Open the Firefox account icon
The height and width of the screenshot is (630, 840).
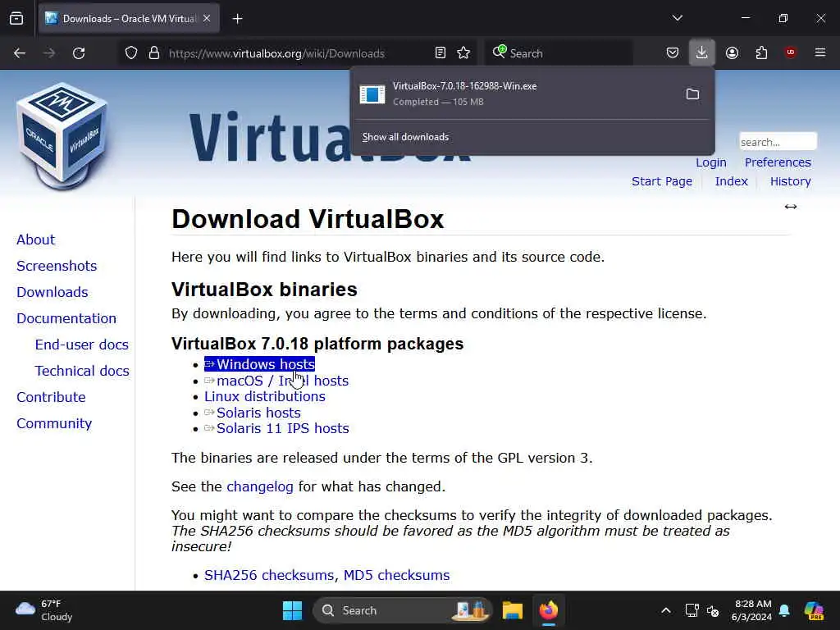pos(732,53)
